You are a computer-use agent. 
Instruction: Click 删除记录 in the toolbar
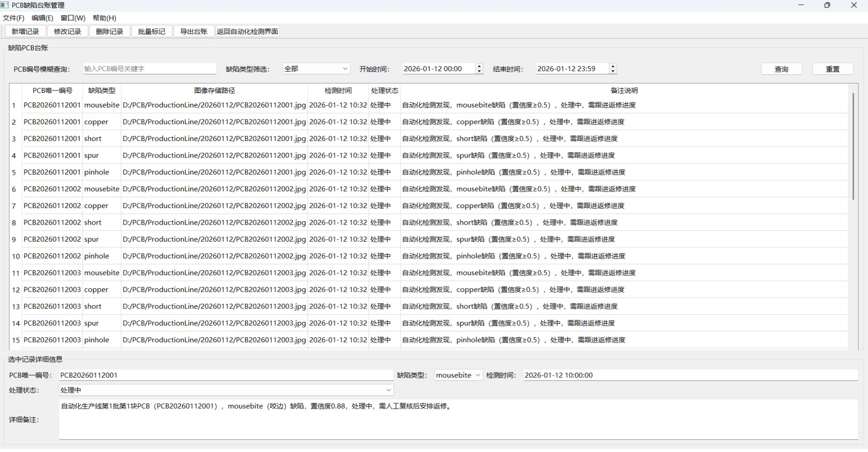[109, 32]
